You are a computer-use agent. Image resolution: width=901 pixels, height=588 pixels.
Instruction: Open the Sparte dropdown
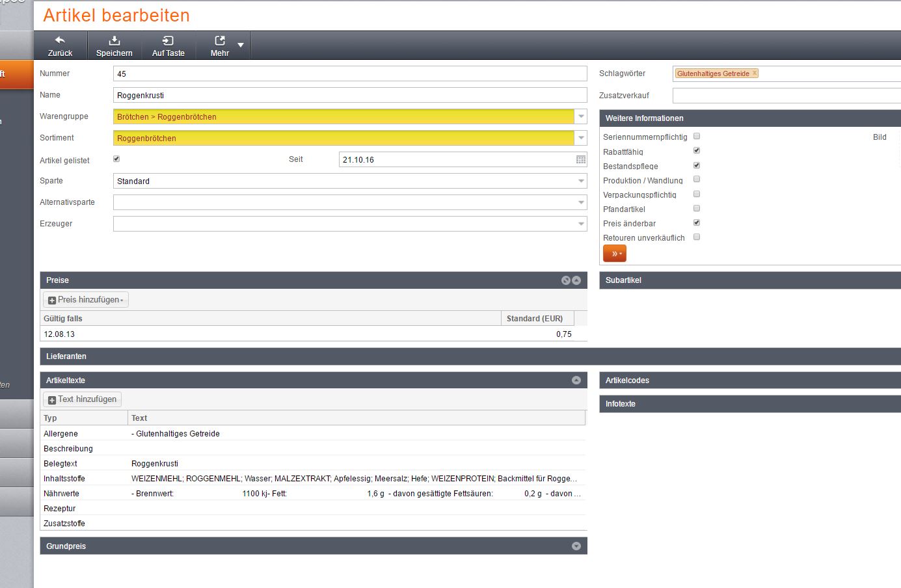pyautogui.click(x=581, y=181)
